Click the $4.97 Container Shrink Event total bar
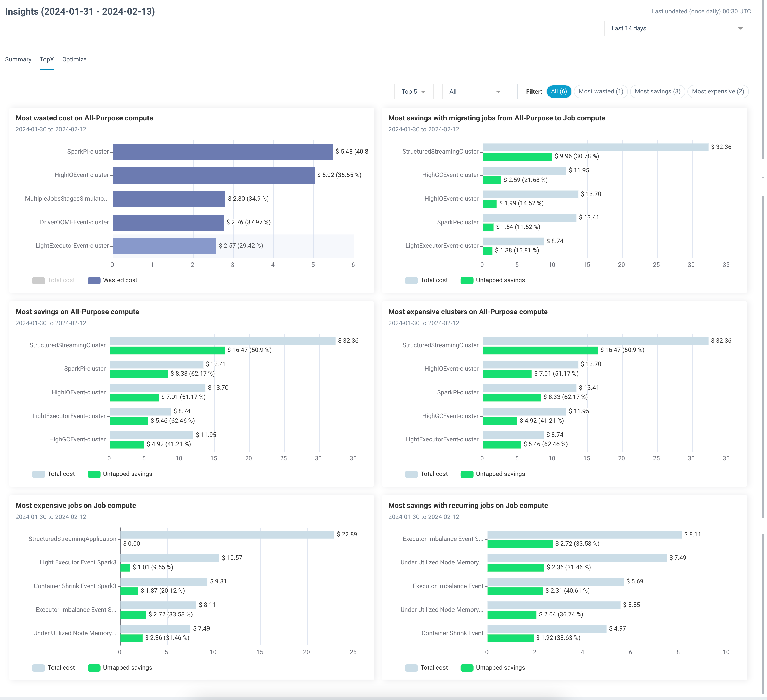Screen dimensions: 767x700 click(547, 629)
